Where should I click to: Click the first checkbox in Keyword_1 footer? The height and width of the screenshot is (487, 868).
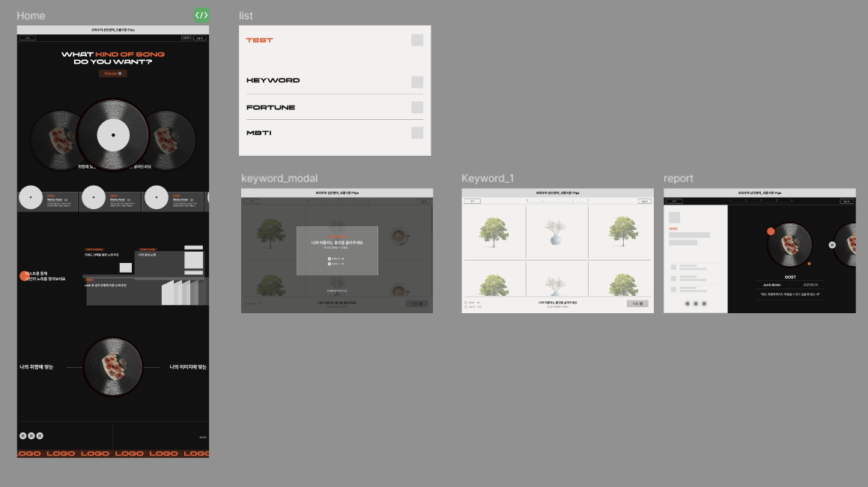[466, 303]
